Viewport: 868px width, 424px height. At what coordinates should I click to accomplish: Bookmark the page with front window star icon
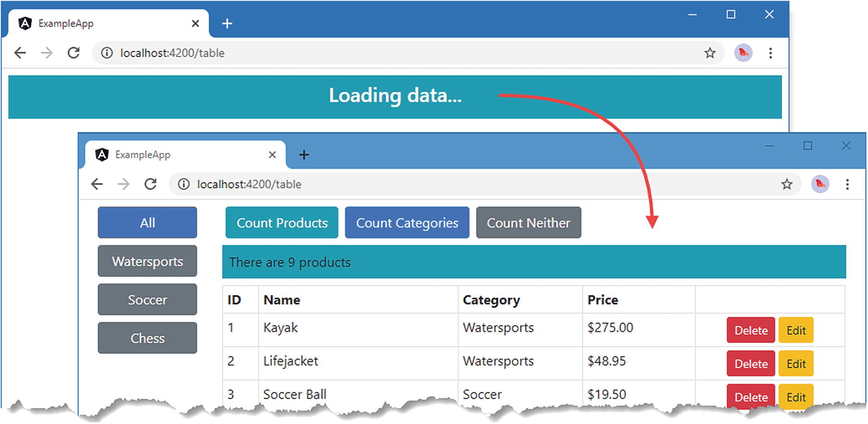point(786,184)
